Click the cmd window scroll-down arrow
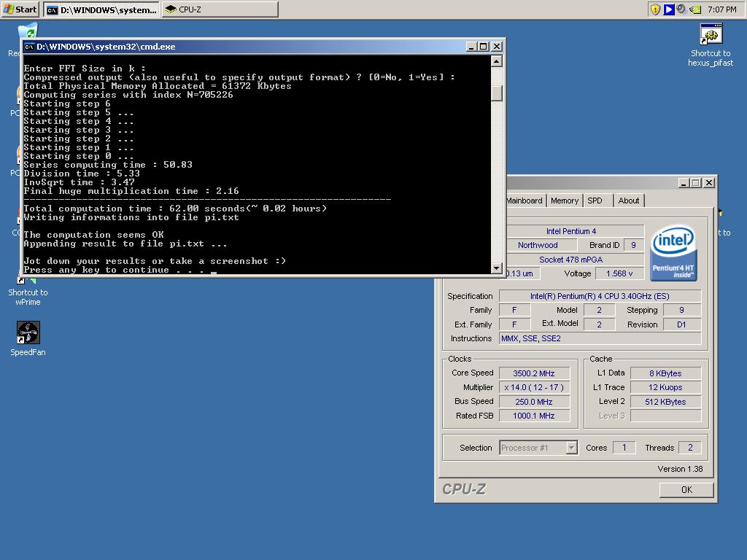The image size is (747, 560). pyautogui.click(x=496, y=268)
